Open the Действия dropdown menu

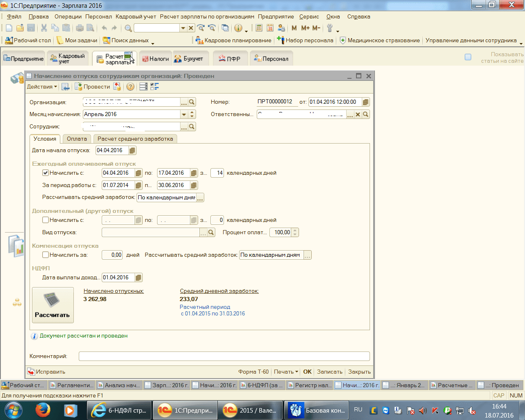(42, 87)
